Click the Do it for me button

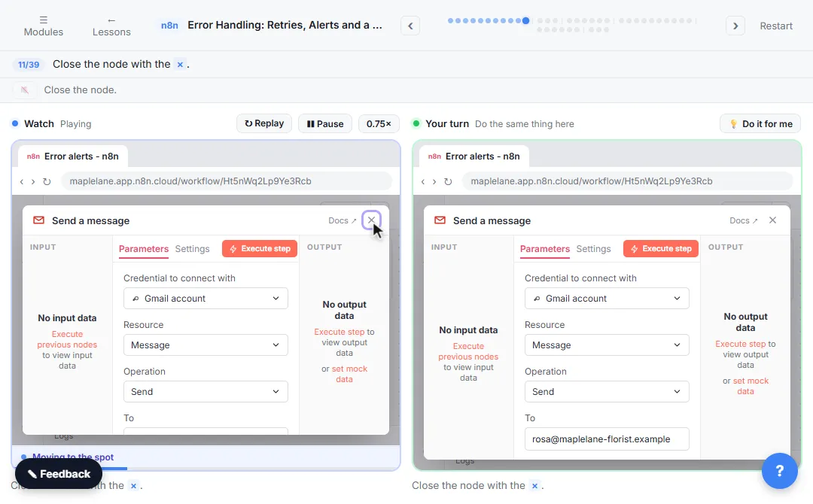(760, 123)
